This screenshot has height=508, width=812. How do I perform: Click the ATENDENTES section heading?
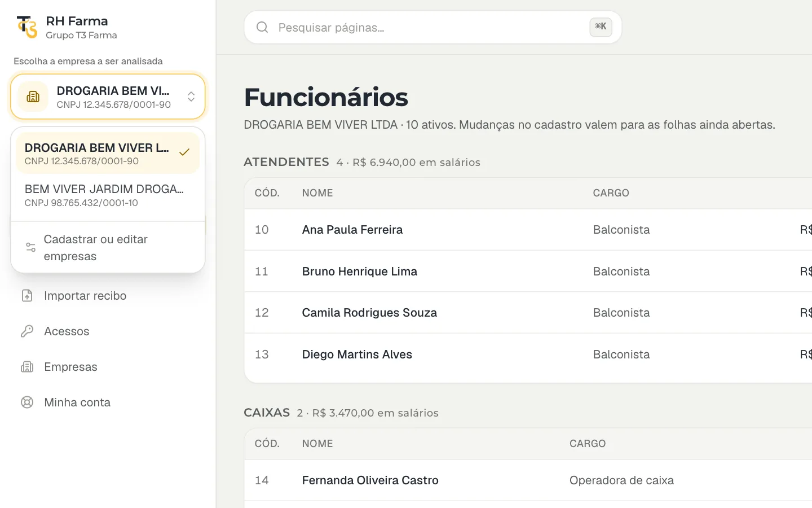click(x=286, y=162)
